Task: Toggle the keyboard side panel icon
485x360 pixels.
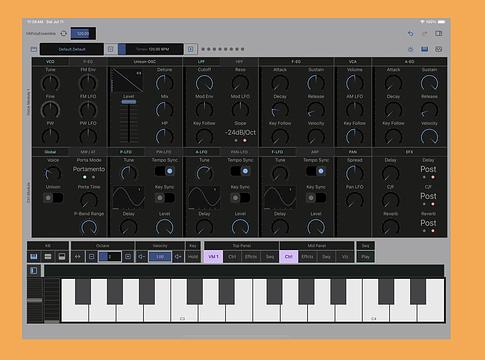Action: click(x=34, y=271)
